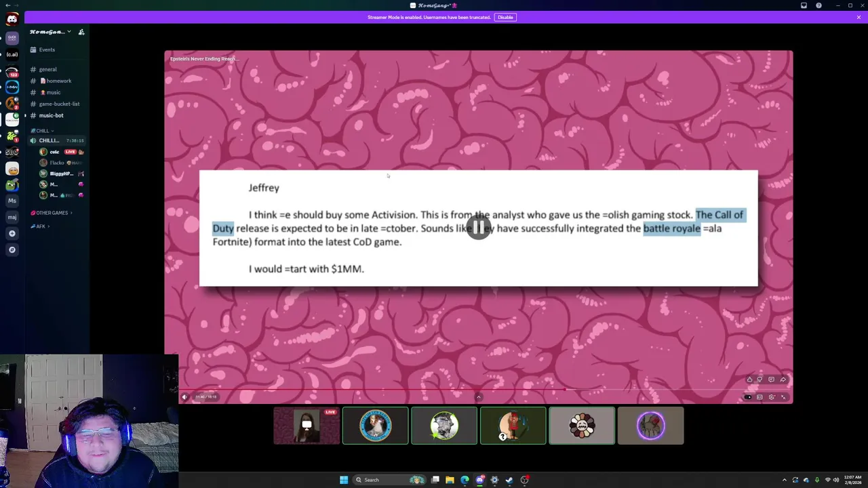Screen dimensions: 868x488
Task: Open the taskbar clock showing 12:07 AM
Action: pyautogui.click(x=853, y=480)
